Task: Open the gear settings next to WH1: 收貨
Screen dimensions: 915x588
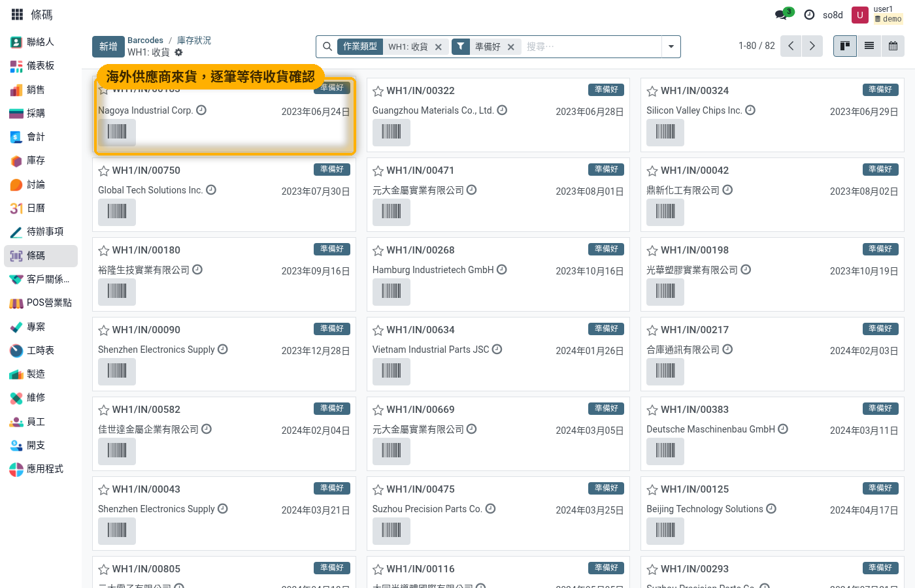Action: [x=178, y=52]
